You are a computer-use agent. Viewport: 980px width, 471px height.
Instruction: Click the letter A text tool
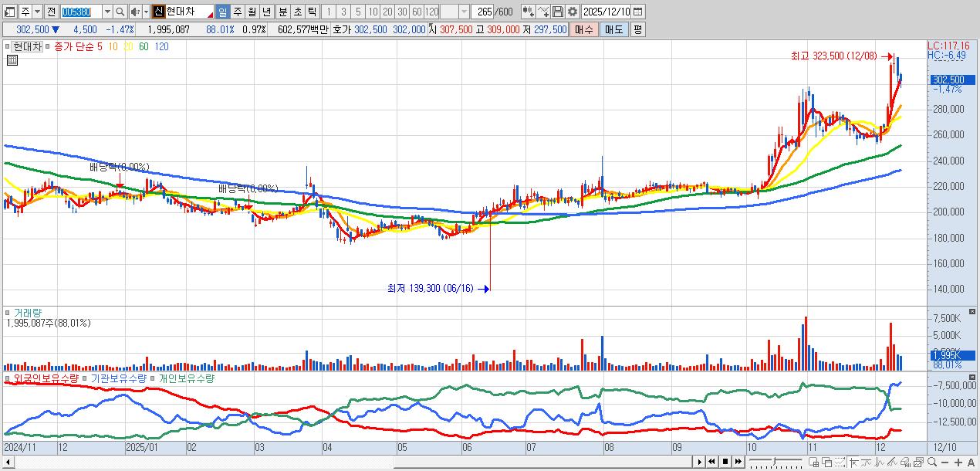971,463
